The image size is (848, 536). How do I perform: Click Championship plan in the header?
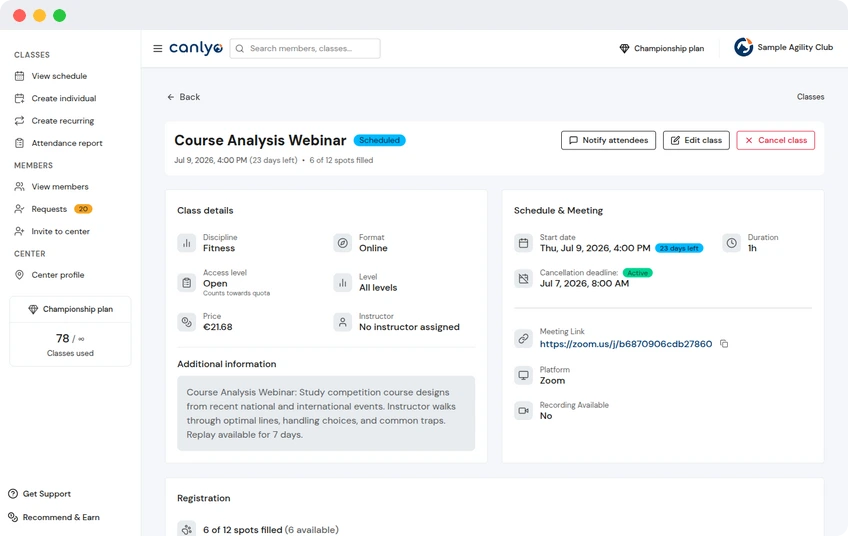(669, 48)
